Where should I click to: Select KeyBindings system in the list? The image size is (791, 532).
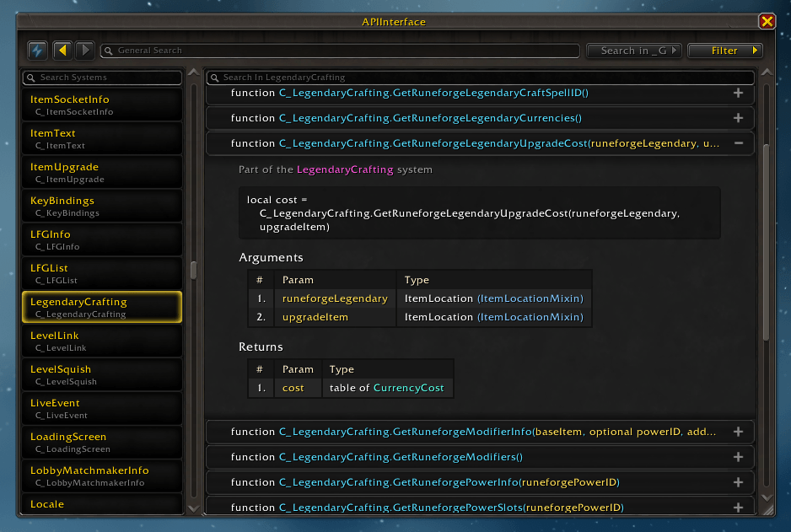pos(102,207)
